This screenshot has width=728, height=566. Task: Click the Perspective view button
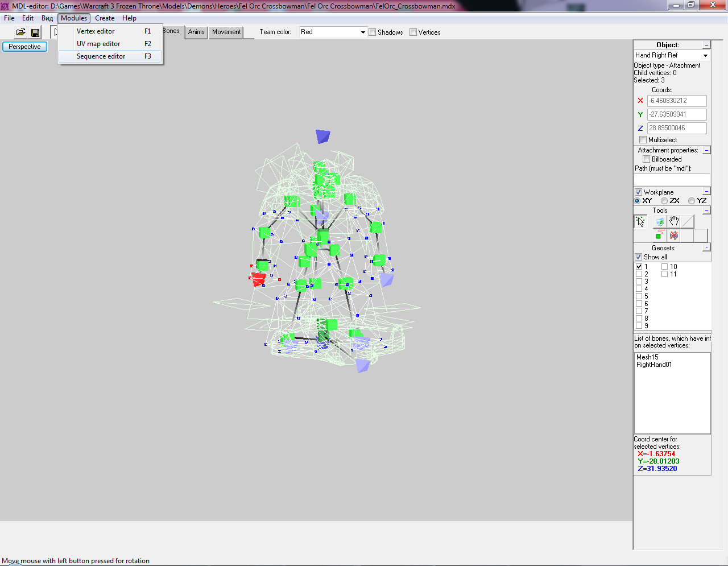coord(24,47)
